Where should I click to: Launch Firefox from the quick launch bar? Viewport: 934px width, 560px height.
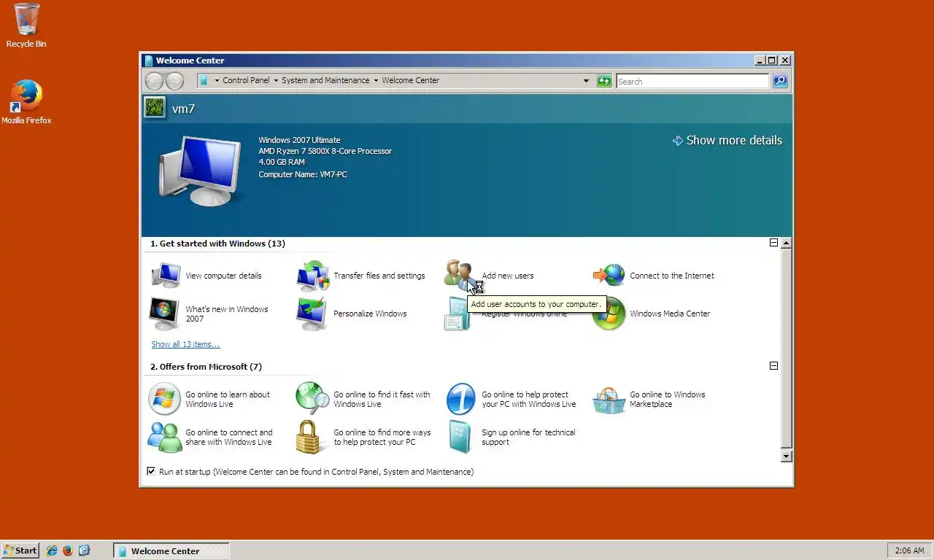point(68,551)
